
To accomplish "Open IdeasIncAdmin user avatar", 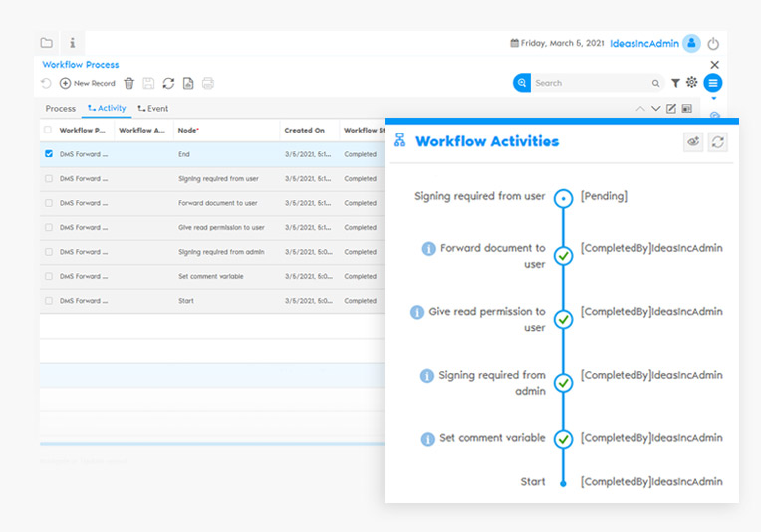I will [691, 43].
